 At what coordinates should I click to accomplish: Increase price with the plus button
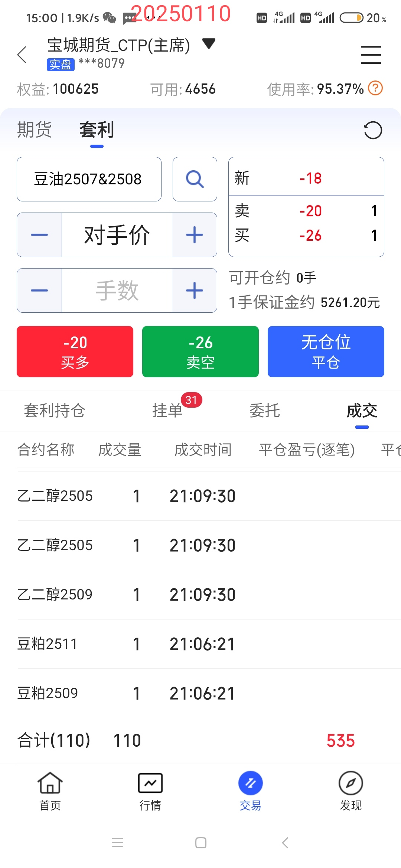(195, 235)
